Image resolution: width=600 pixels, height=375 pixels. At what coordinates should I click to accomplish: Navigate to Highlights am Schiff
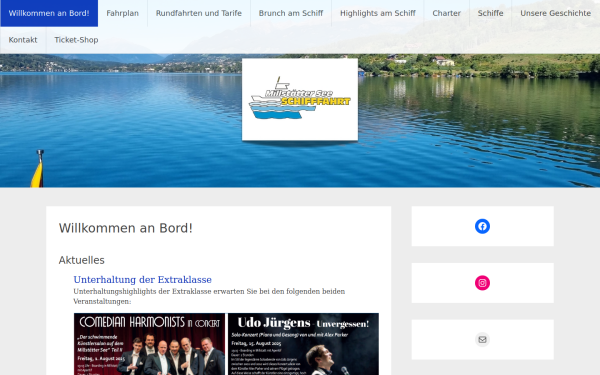[378, 13]
